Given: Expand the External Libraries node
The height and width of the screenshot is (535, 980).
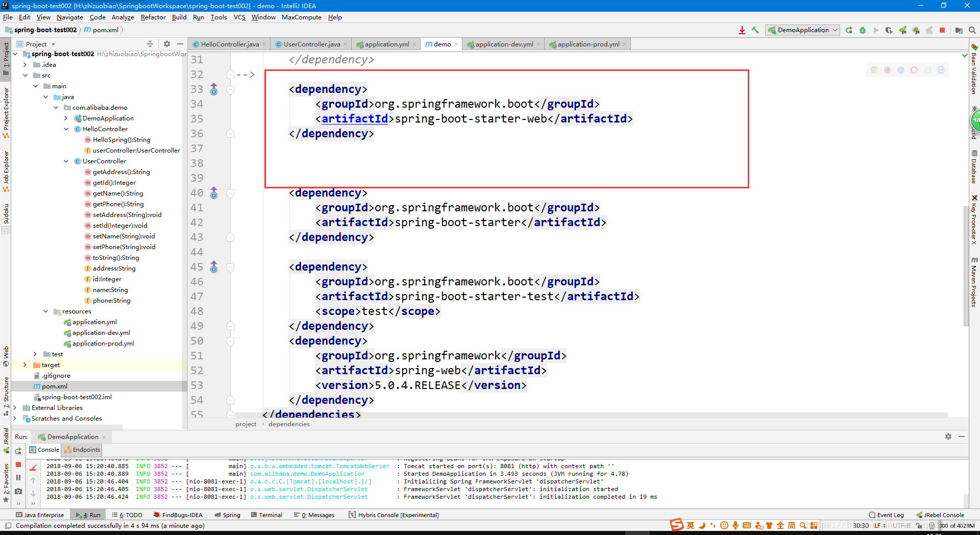Looking at the screenshot, I should (x=16, y=407).
